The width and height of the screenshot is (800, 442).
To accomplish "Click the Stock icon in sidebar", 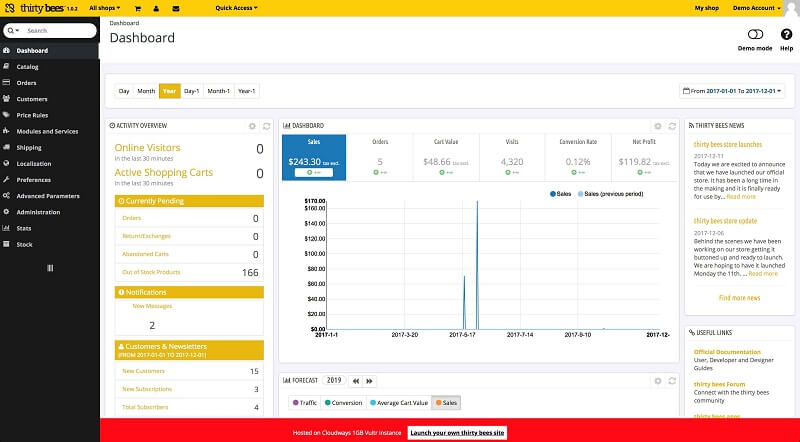I will [6, 244].
